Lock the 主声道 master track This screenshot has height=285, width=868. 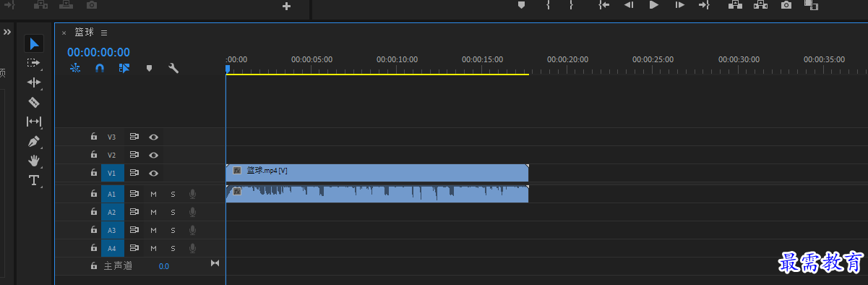[x=93, y=265]
